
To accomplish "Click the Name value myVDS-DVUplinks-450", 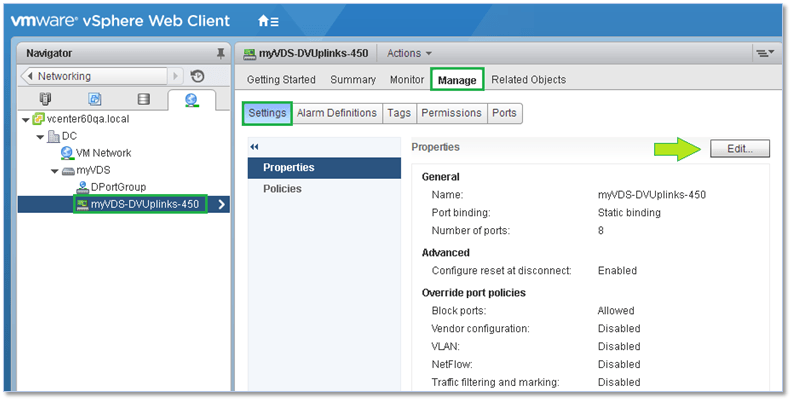I will coord(652,195).
